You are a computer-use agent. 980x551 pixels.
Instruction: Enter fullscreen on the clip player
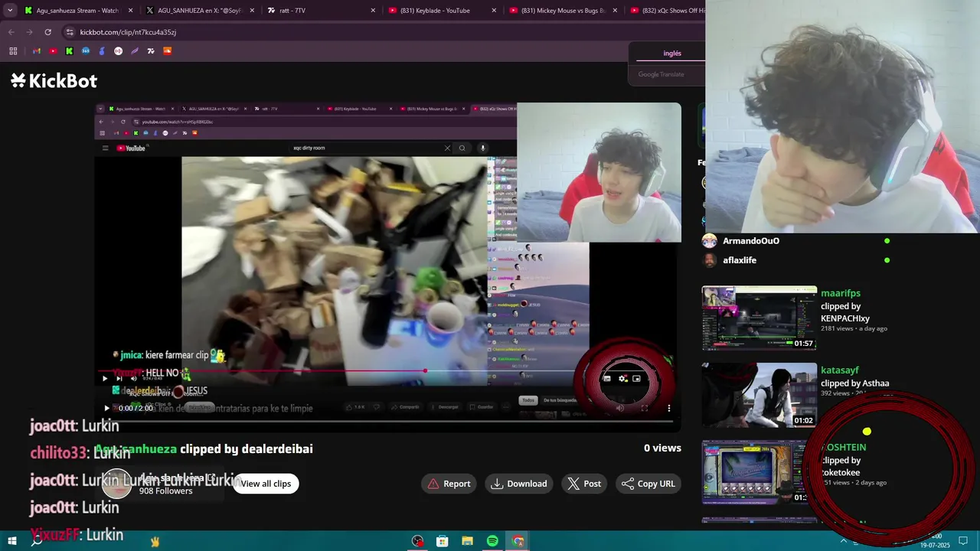645,408
